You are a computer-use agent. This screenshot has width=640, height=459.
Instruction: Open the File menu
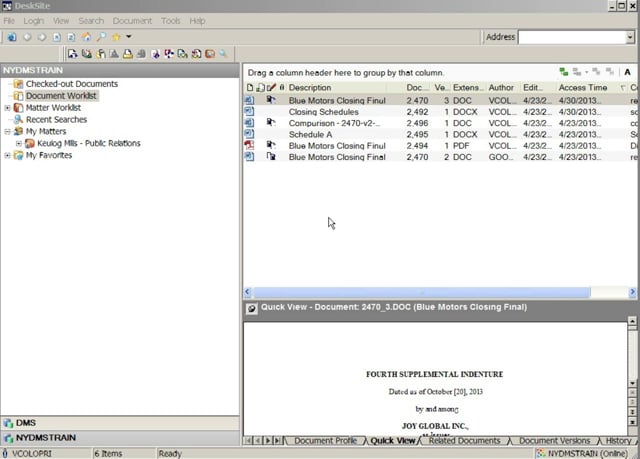click(9, 21)
